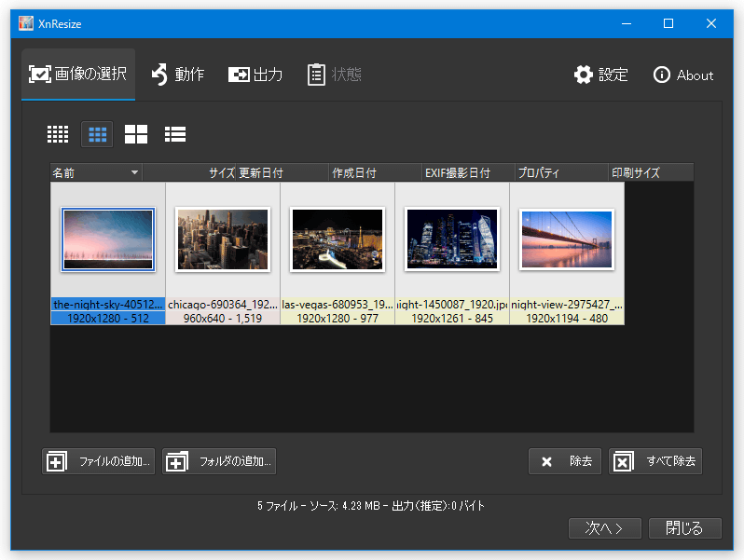Click the text 960x640 - 1,519
This screenshot has height=560, width=744.
[223, 318]
